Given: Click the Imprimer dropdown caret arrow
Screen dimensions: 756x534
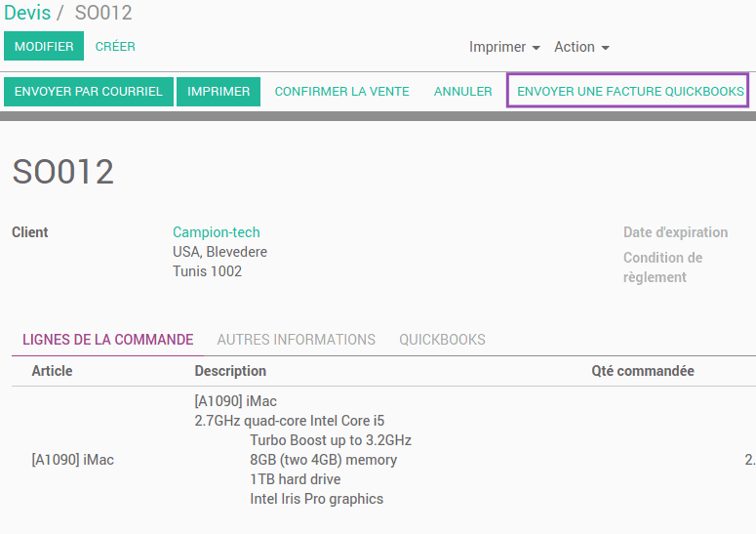Looking at the screenshot, I should pyautogui.click(x=537, y=48).
